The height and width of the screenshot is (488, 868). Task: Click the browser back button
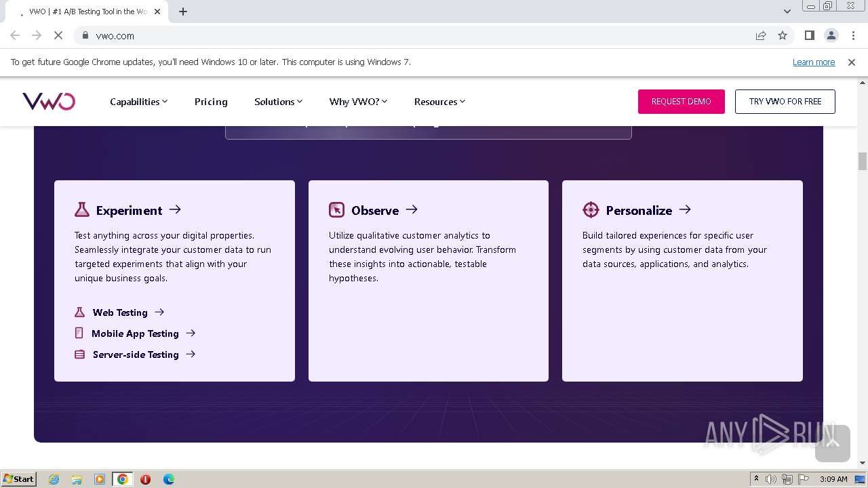(15, 35)
